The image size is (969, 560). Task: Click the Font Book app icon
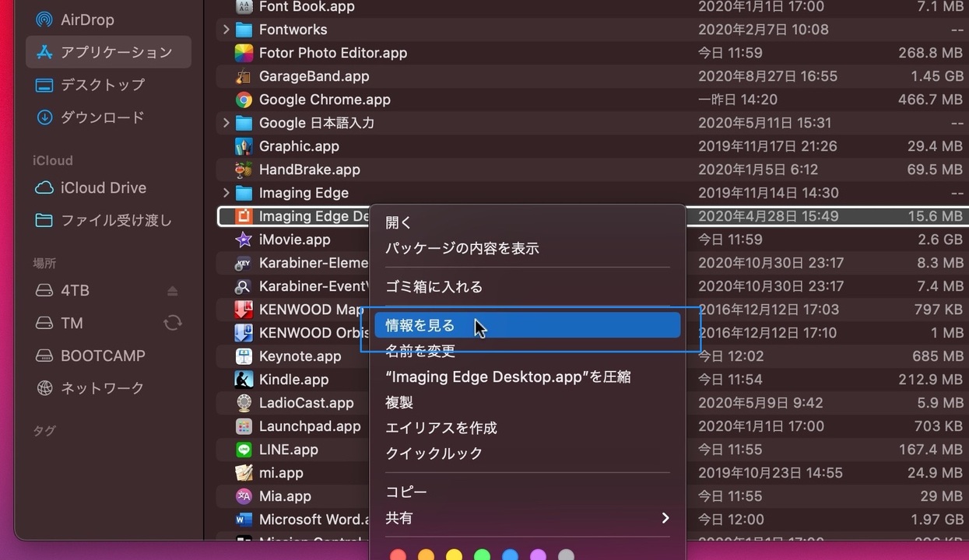click(244, 6)
